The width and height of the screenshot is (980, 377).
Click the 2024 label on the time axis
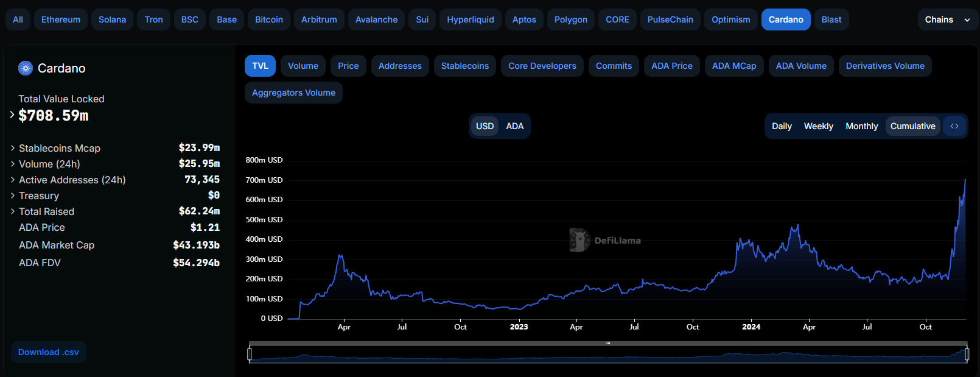[751, 327]
